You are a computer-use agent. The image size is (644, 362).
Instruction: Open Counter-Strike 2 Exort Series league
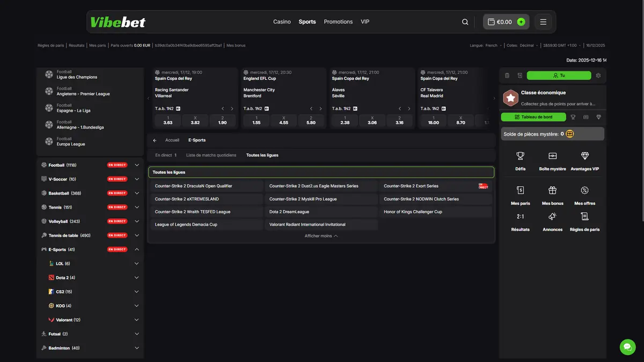[436, 186]
